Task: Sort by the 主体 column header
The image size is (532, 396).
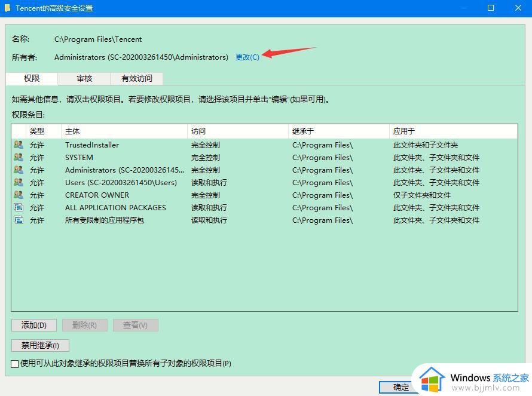Action: pos(124,131)
